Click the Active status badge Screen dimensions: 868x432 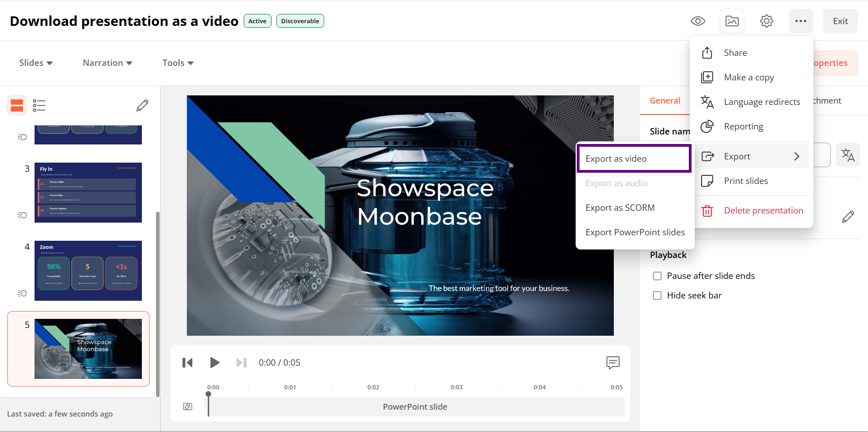tap(257, 21)
